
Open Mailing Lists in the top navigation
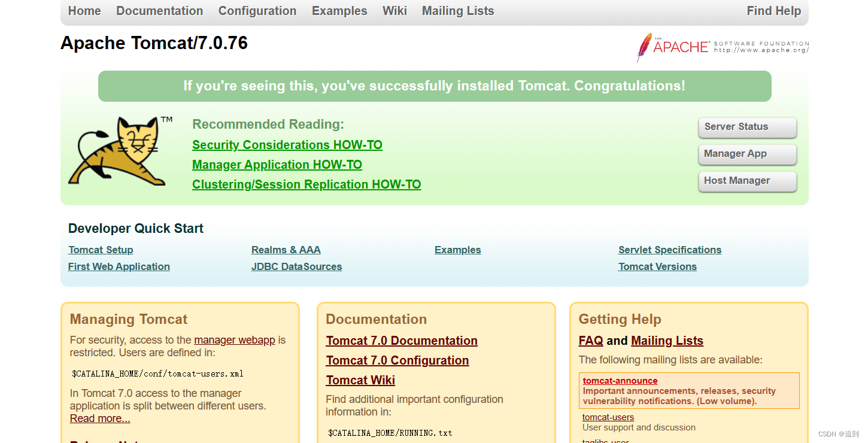[x=458, y=11]
